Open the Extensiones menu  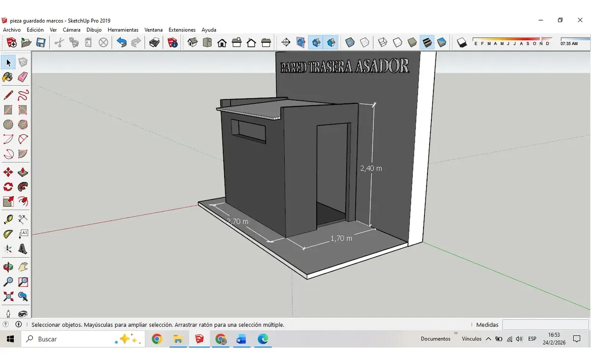click(x=182, y=30)
